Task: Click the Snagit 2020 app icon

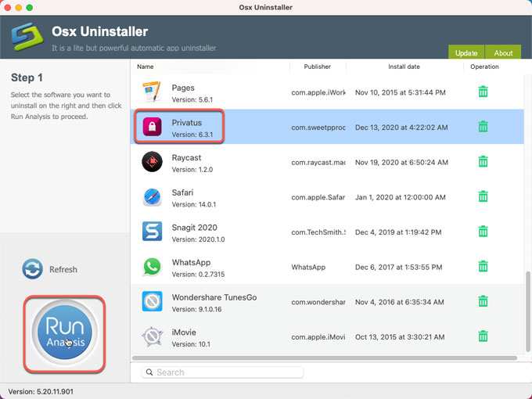Action: pos(152,232)
